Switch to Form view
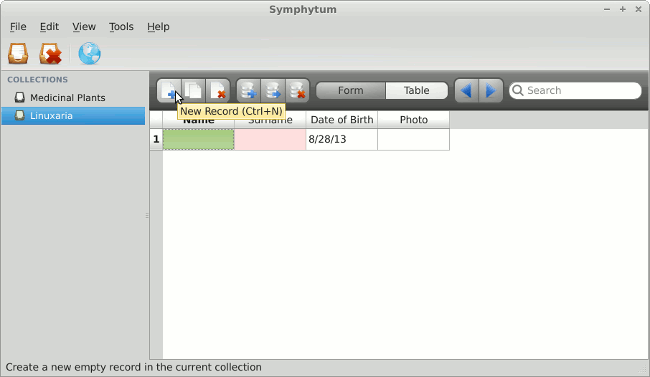 351,90
